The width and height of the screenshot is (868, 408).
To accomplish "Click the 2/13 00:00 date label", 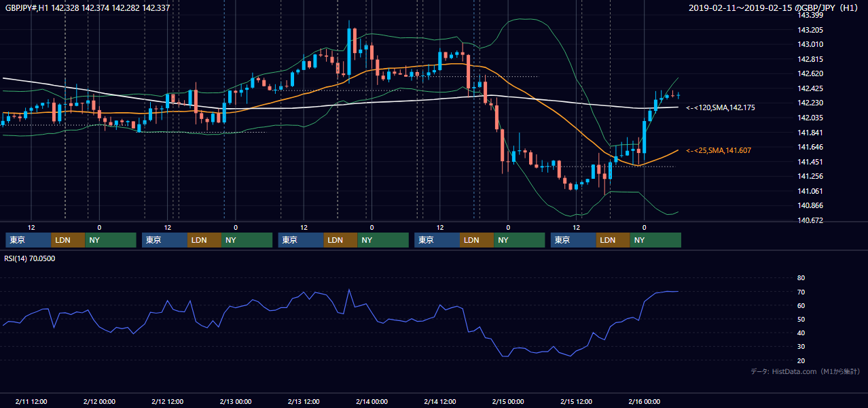I will (236, 401).
